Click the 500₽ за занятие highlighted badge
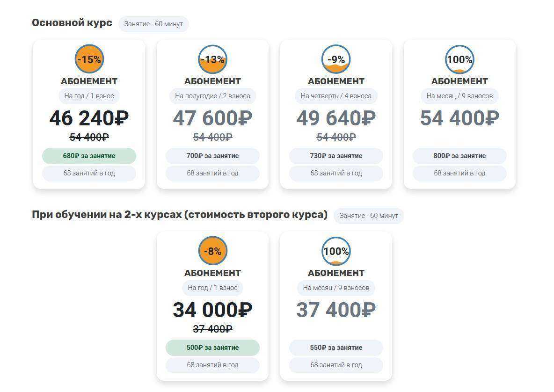554x392 pixels. (212, 348)
